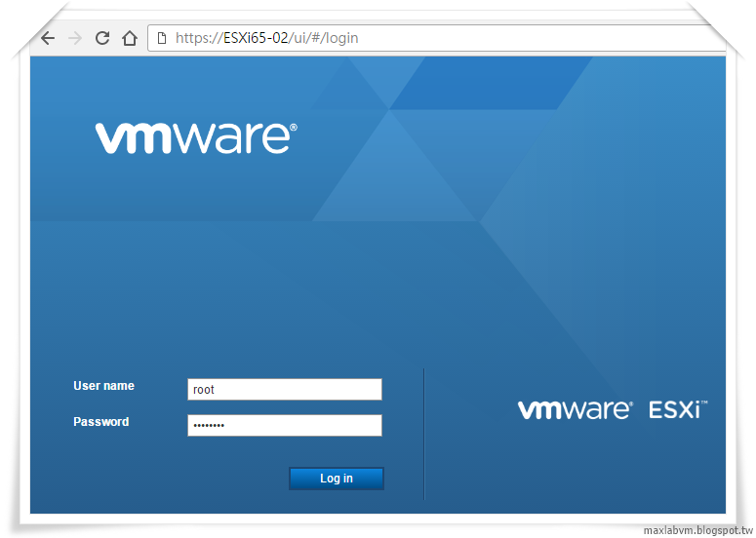Click the ESXi product logo text

point(678,410)
